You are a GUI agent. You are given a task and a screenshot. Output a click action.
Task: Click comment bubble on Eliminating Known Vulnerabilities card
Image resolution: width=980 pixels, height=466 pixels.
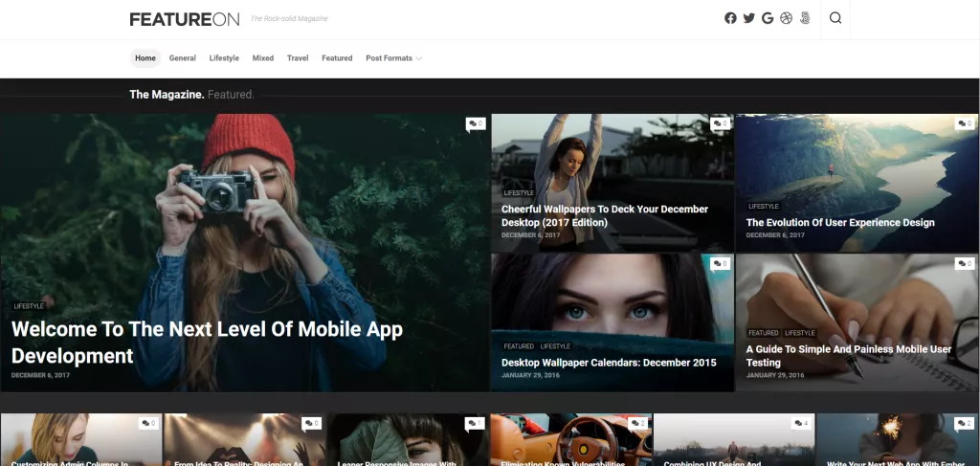click(638, 424)
